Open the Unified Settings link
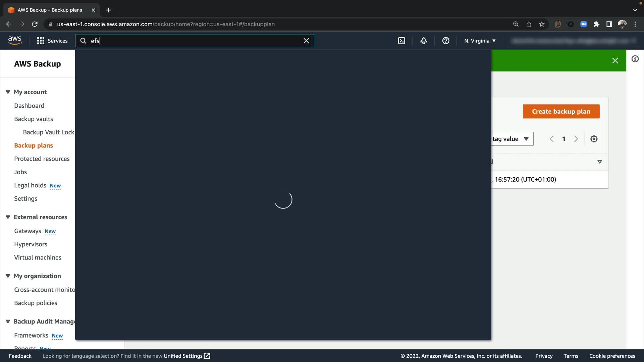 (x=186, y=356)
